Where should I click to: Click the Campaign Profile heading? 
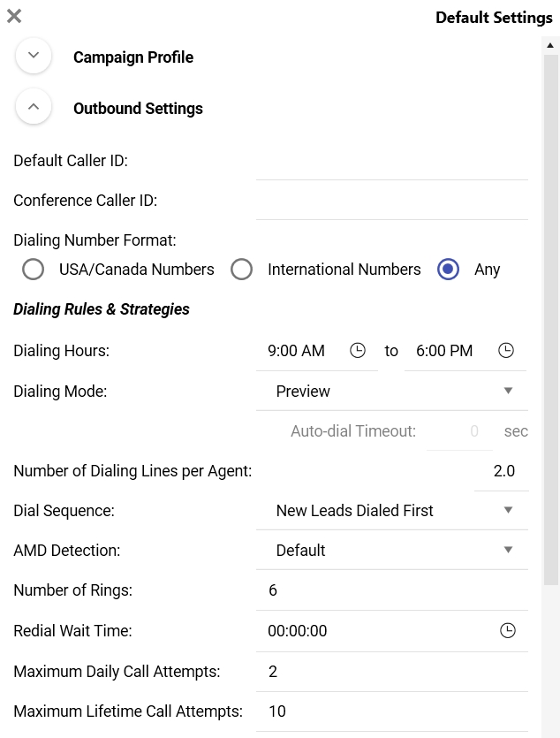[133, 57]
